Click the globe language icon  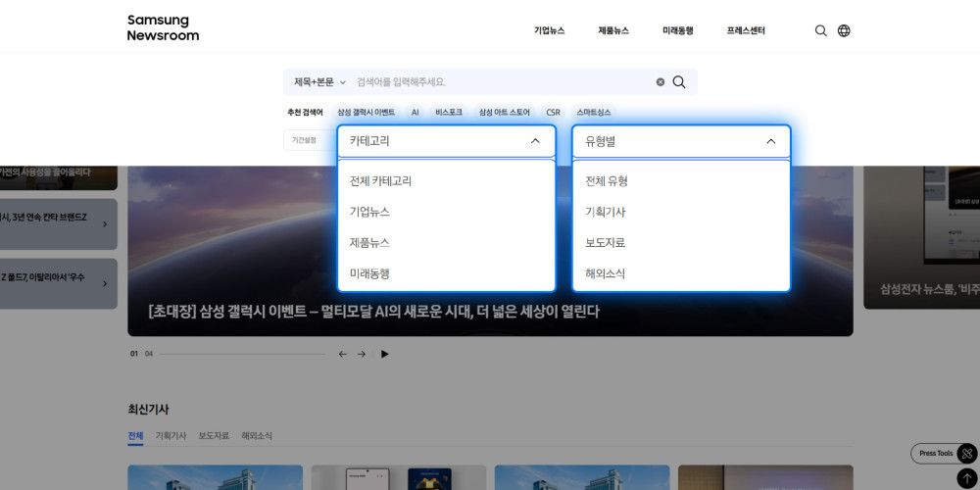pyautogui.click(x=844, y=30)
